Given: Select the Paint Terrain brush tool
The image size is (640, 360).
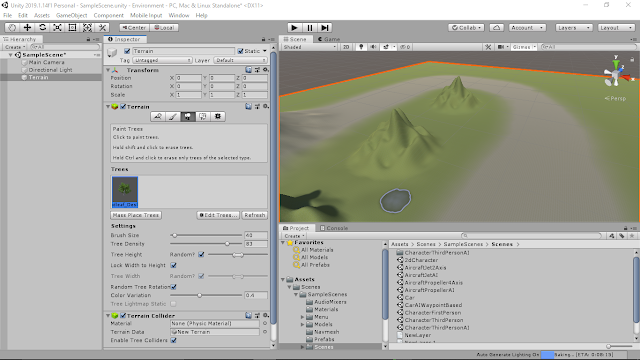Looking at the screenshot, I should point(173,117).
